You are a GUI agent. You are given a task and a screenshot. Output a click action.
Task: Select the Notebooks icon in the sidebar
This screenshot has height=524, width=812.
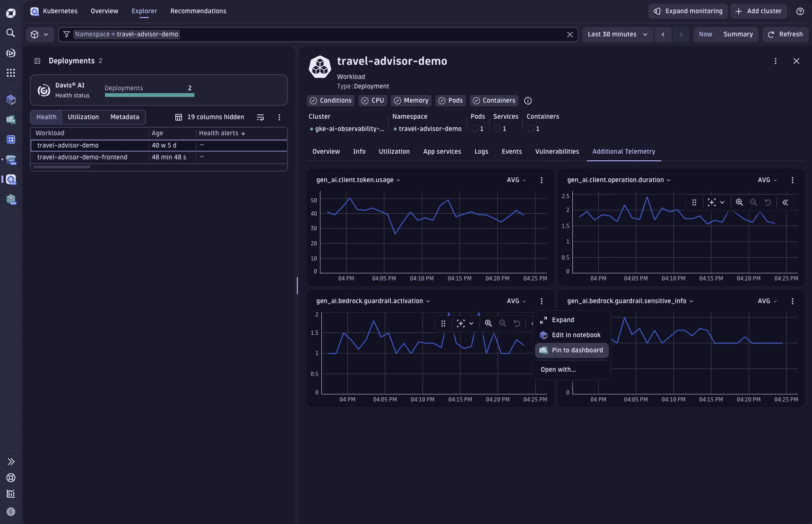[10, 100]
